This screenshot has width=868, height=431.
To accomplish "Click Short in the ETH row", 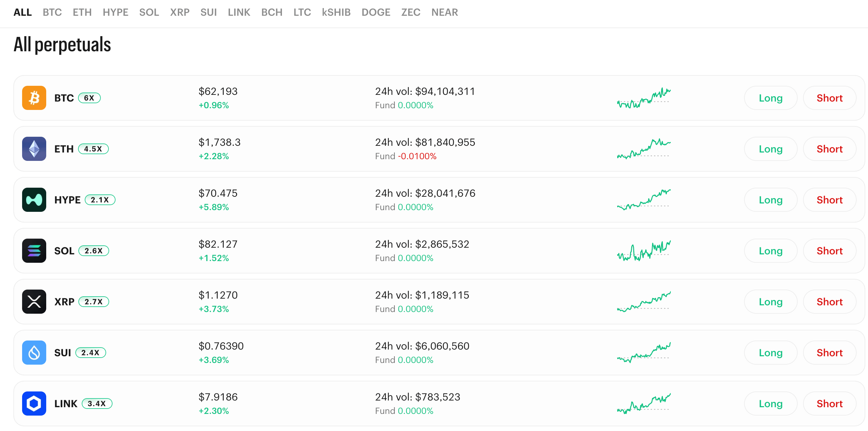I will coord(829,149).
